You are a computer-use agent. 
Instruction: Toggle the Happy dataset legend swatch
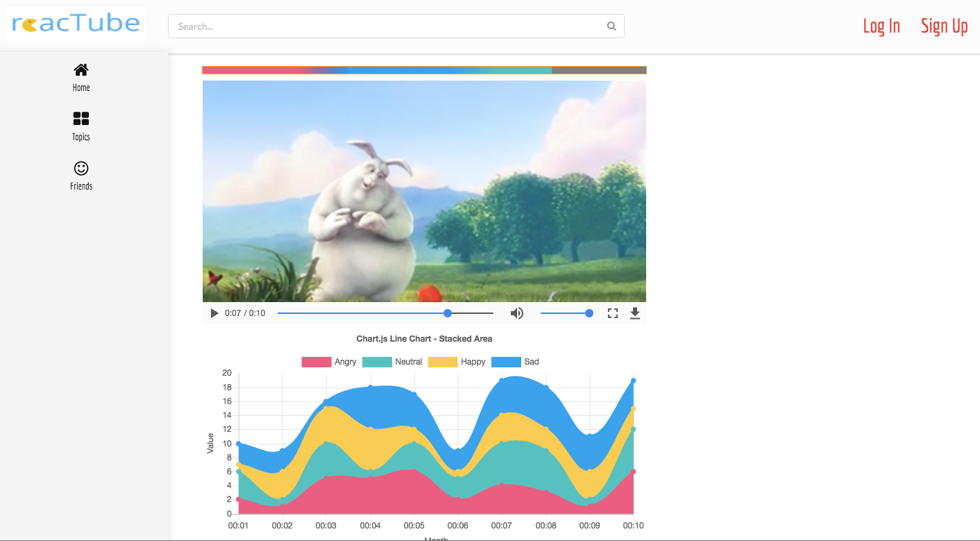[x=443, y=362]
